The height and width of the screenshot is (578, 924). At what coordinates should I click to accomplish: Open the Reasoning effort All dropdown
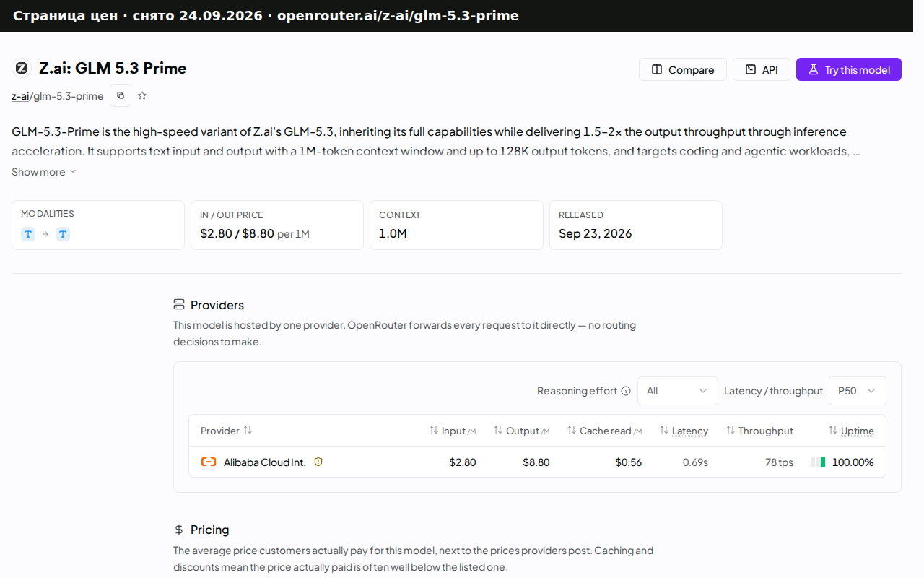tap(678, 391)
